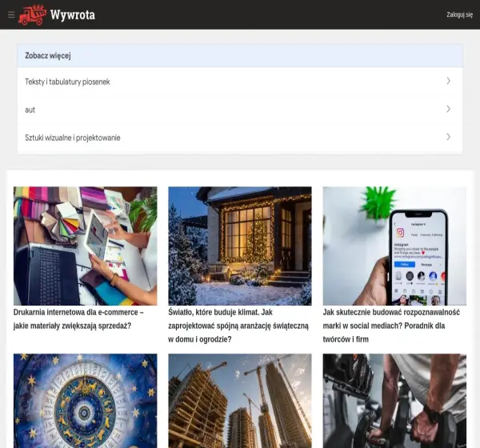Screen dimensions: 480x448
Task: Expand chevron for Sztuki wizualne i projektowanie
Action: 449,137
